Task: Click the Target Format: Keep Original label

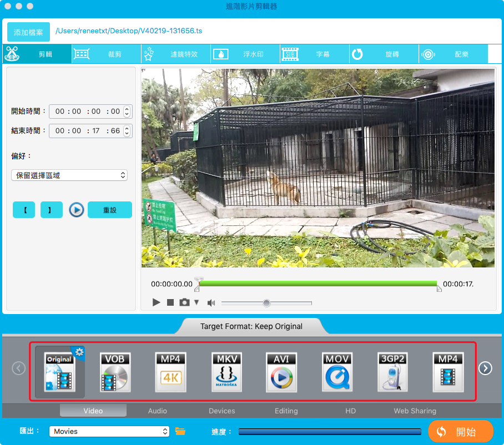Action: point(251,326)
